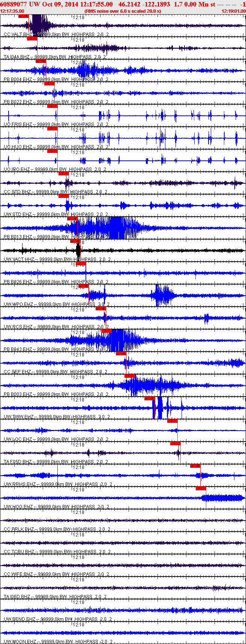Select the CC VALT BHZ station label
This screenshot has height=644, width=246.
(x=18, y=34)
